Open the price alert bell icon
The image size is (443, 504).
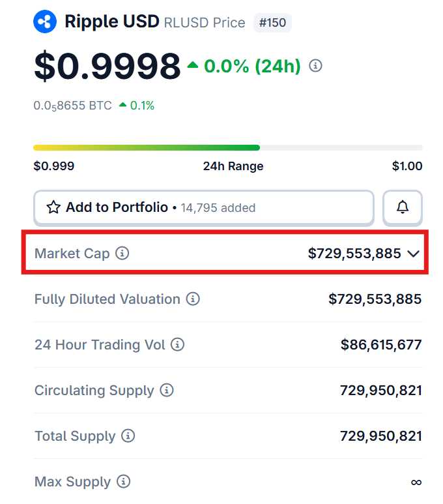click(x=402, y=207)
